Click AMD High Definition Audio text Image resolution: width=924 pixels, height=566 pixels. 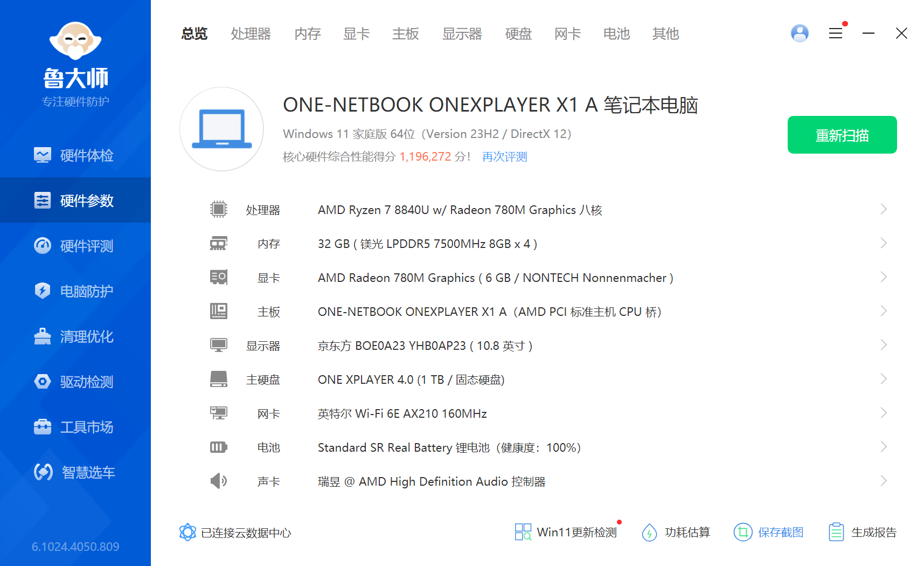(432, 481)
